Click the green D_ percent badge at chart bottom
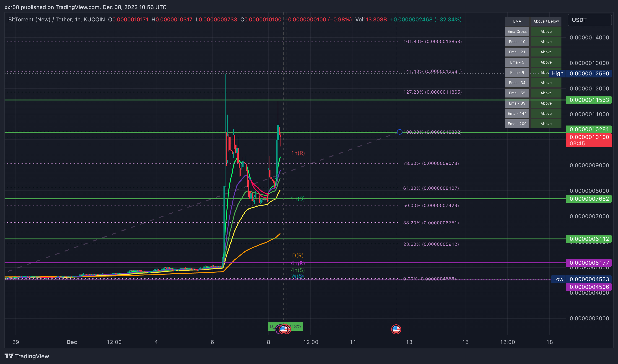This screenshot has height=364, width=618. pyautogui.click(x=285, y=326)
